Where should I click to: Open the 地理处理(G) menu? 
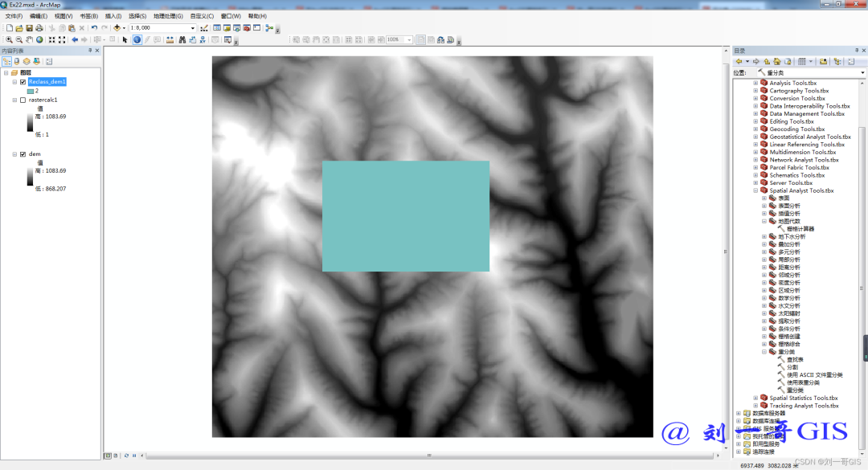[x=168, y=16]
